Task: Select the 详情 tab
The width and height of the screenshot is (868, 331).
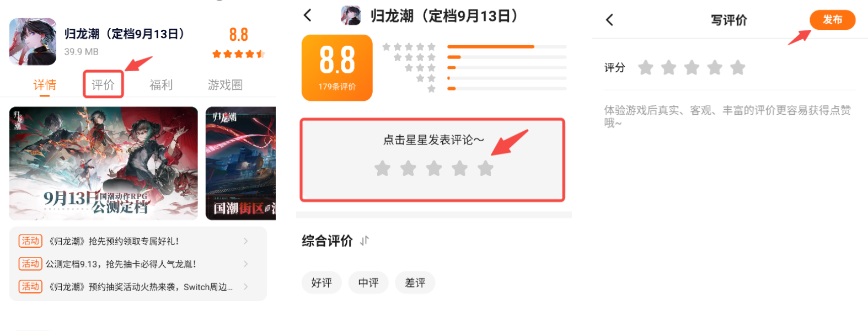Action: coord(45,84)
